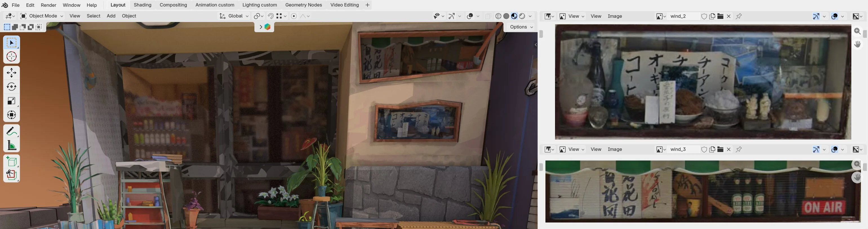Click pan hand gizmo in wind_2 editor
Viewport: 868px width, 229px height.
click(858, 44)
